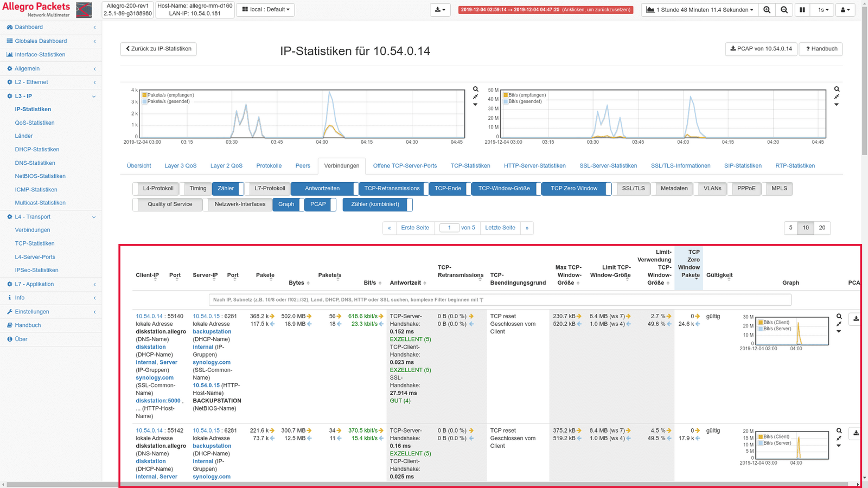The width and height of the screenshot is (868, 488).
Task: Open the Peers tab
Action: coord(303,166)
